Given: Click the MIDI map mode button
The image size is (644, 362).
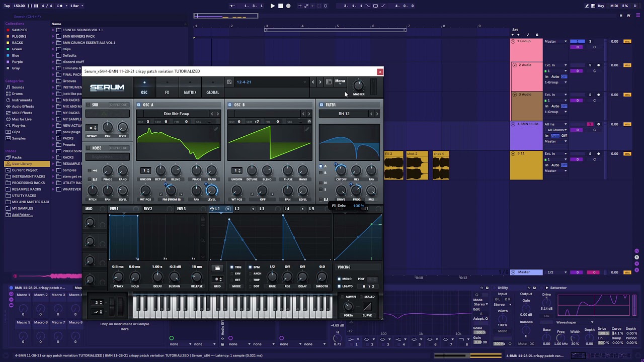Looking at the screenshot, I should tap(614, 6).
